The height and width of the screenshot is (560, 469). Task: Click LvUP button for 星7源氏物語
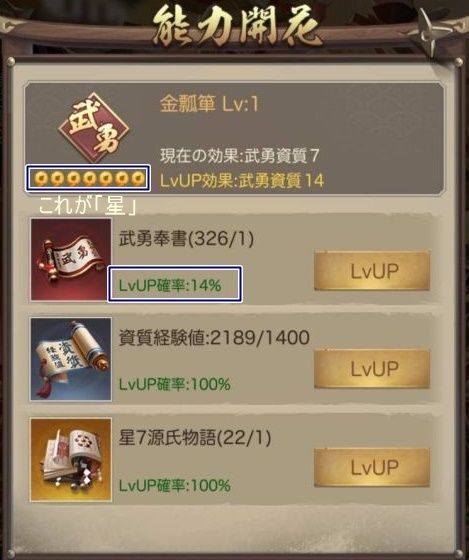372,468
